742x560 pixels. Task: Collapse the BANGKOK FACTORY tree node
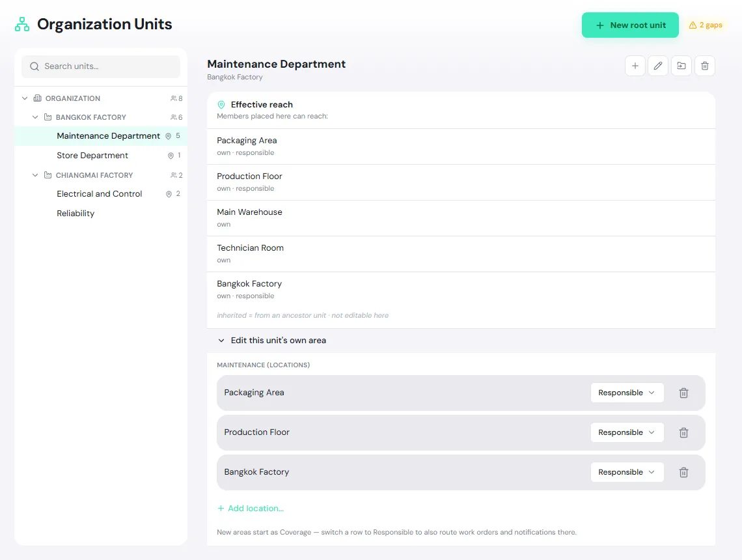35,117
